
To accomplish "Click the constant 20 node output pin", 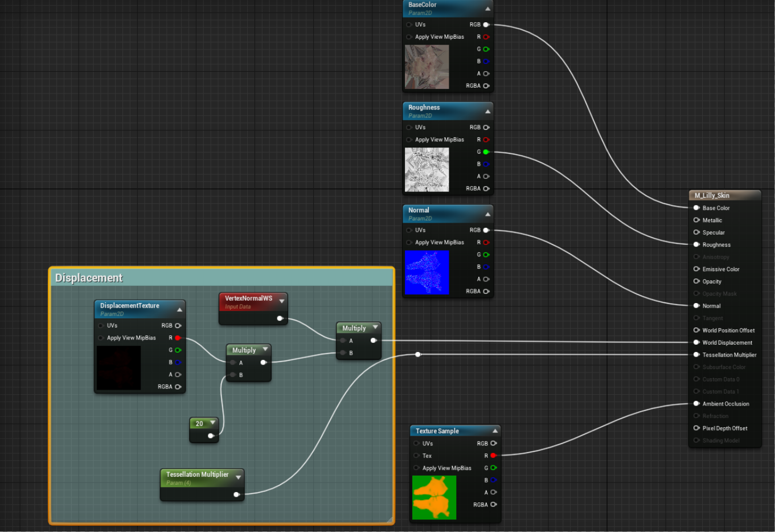I will tap(211, 436).
